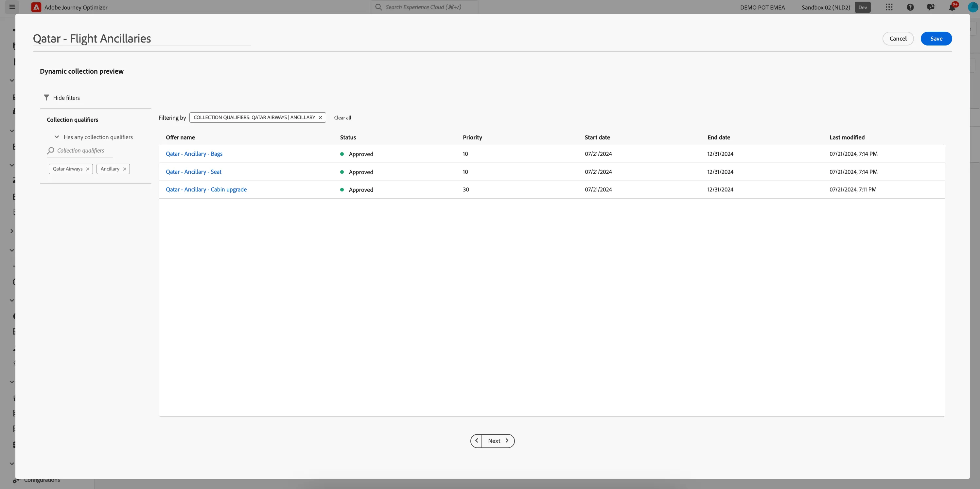
Task: Open the user profile avatar
Action: [x=973, y=7]
